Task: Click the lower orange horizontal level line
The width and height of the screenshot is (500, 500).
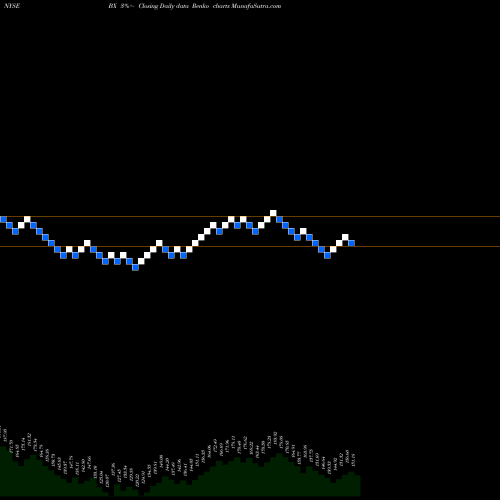Action: [x=250, y=247]
